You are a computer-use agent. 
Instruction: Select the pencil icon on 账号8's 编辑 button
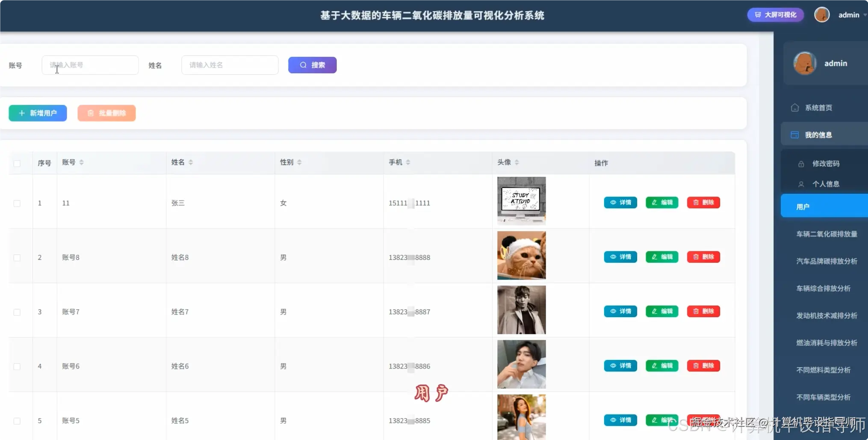point(653,257)
